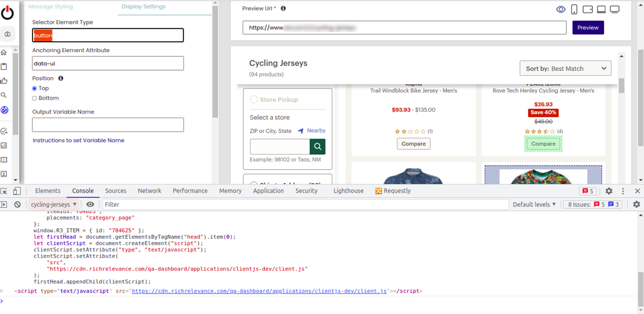
Task: Select the desktop monitor preview icon
Action: click(615, 9)
